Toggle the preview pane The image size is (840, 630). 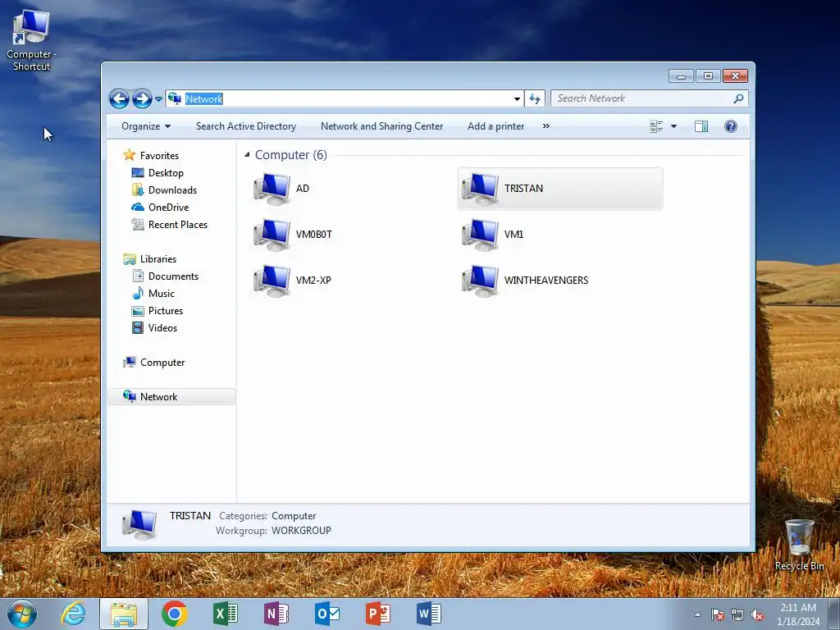pyautogui.click(x=701, y=126)
